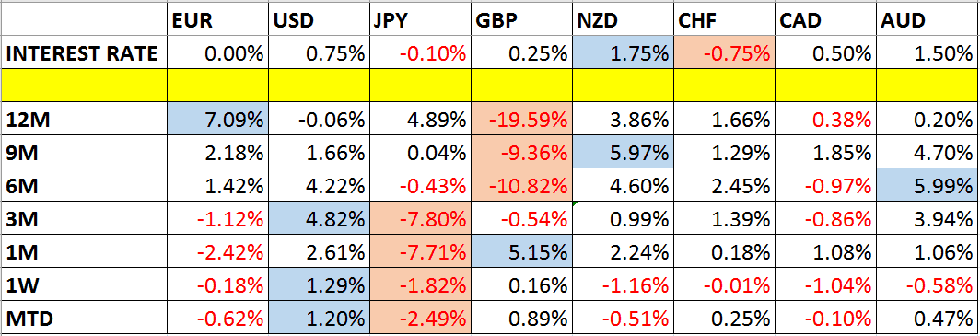Viewport: 980px width, 336px height.
Task: Select CHF 1W cell showing -0.01%
Action: (x=724, y=285)
